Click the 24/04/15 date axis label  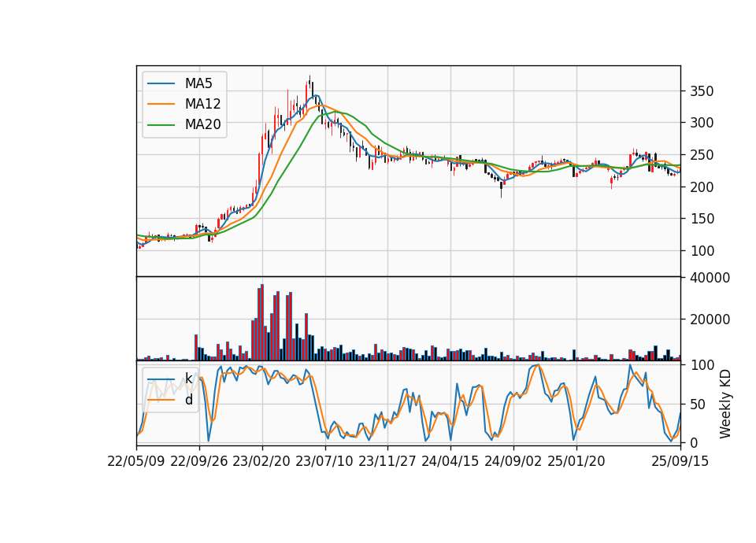450,461
